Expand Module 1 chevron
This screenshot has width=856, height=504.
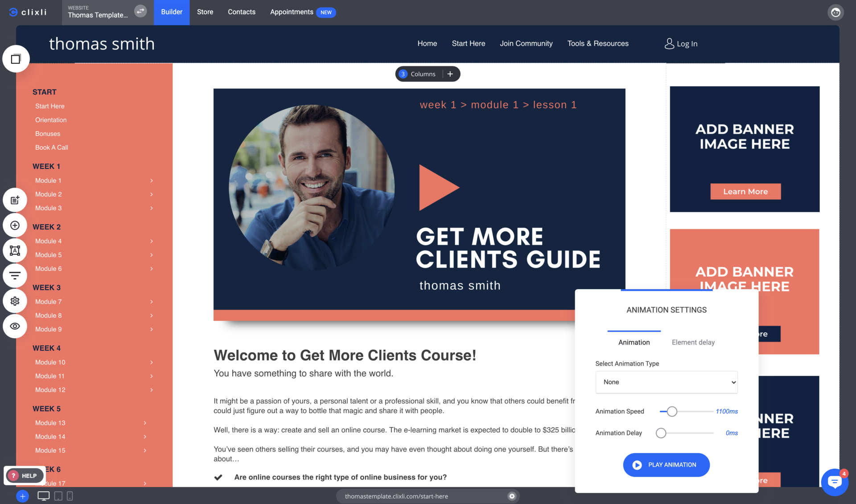[x=152, y=180]
